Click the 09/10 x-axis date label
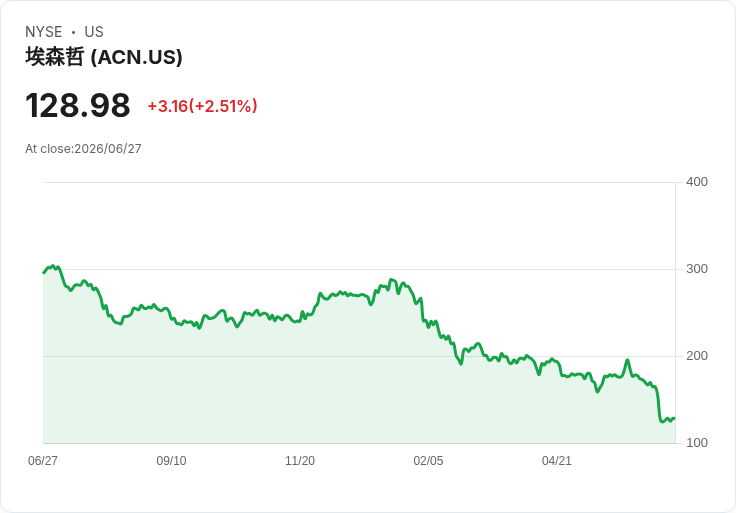The height and width of the screenshot is (513, 736). click(171, 461)
